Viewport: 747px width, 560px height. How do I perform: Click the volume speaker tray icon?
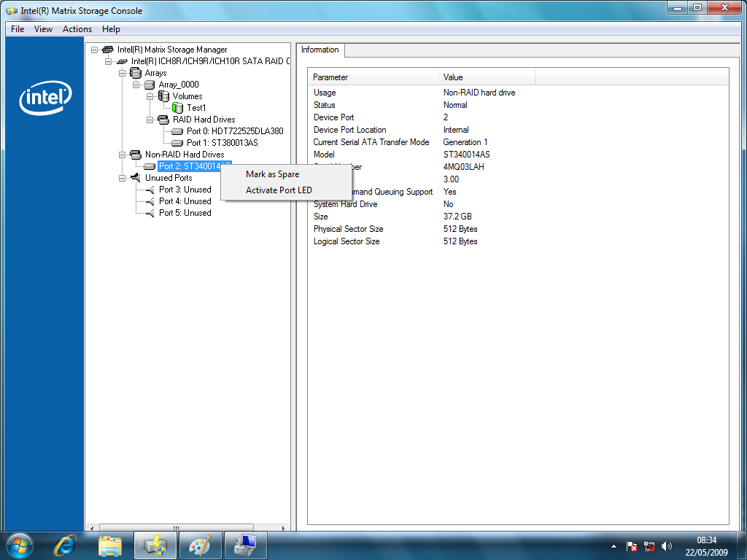pos(666,545)
